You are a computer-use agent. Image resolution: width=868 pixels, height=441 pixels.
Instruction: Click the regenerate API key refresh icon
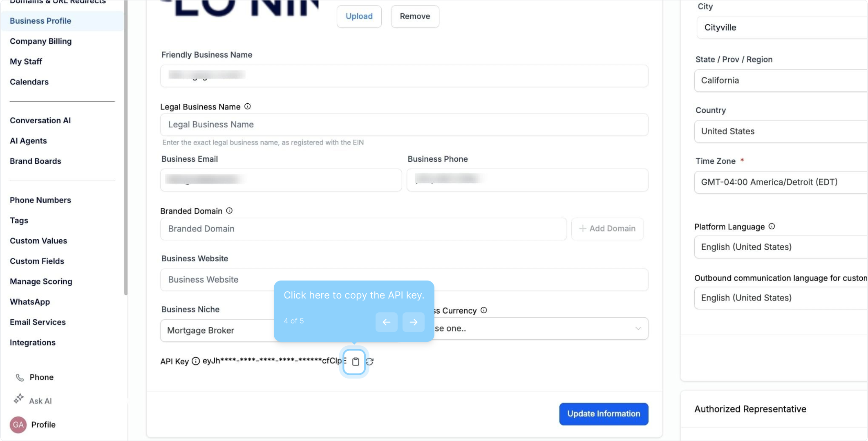coord(370,362)
